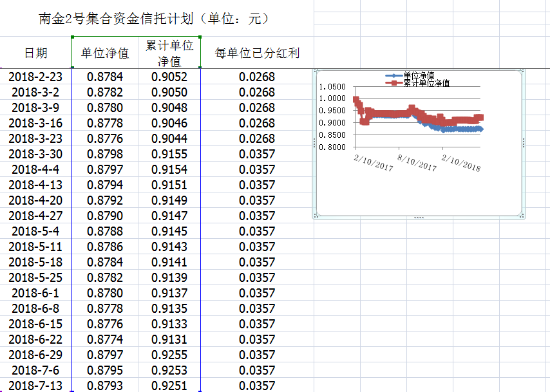This screenshot has width=550, height=392.
Task: Click the 每单位已分红利 header cell
Action: (x=256, y=53)
